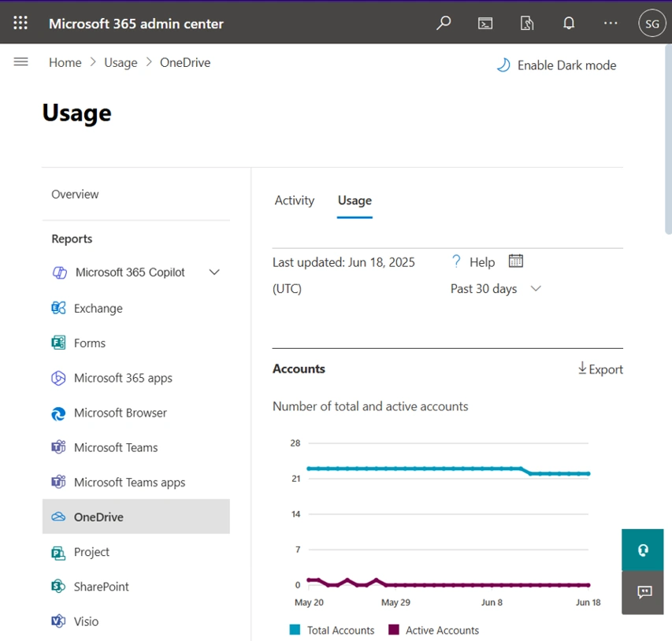Screen dimensions: 672x641
Task: Click the Visio report icon
Action: pos(58,621)
